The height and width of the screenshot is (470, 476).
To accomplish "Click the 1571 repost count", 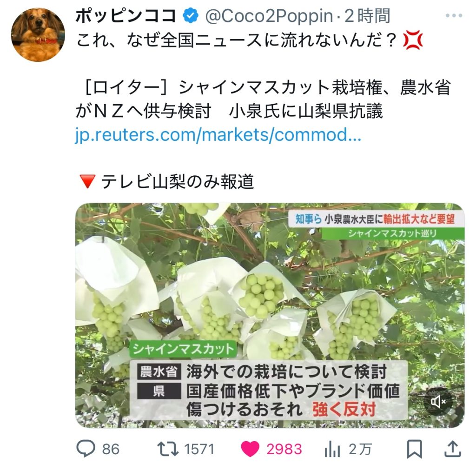I will tap(199, 450).
